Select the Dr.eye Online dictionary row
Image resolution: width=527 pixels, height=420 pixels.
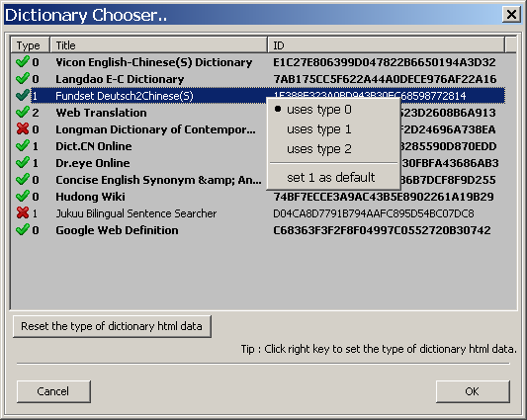pyautogui.click(x=258, y=163)
